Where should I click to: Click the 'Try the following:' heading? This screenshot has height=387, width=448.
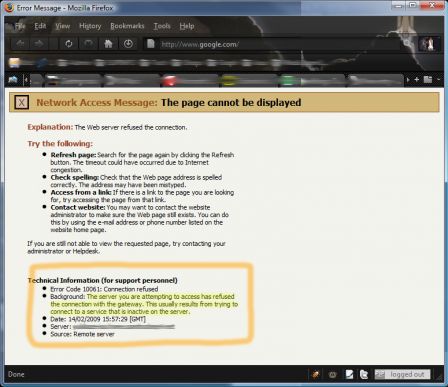click(60, 144)
